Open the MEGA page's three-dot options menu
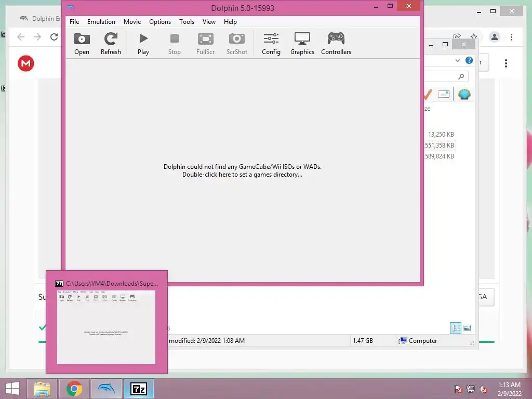Screen dimensions: 532x399 coord(506,63)
